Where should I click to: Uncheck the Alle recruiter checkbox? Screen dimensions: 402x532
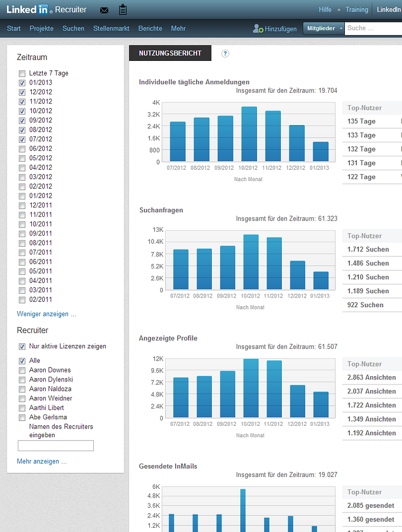pyautogui.click(x=22, y=361)
